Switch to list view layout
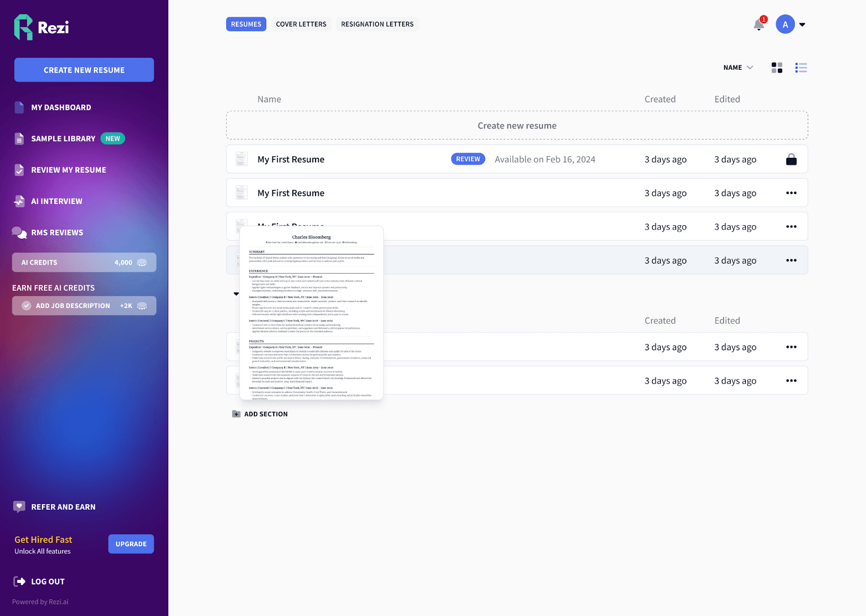 click(x=801, y=68)
